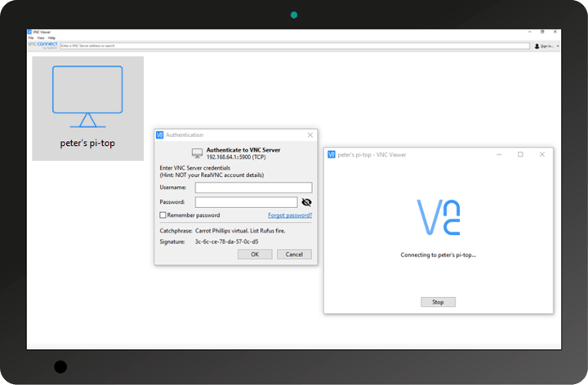
Task: Click the large VNC logo in viewer window
Action: 439,217
